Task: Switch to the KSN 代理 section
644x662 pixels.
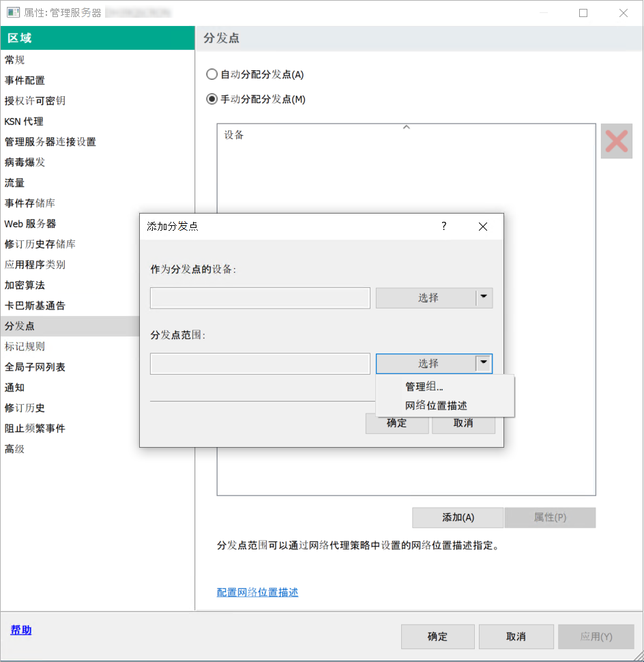Action: pyautogui.click(x=20, y=121)
